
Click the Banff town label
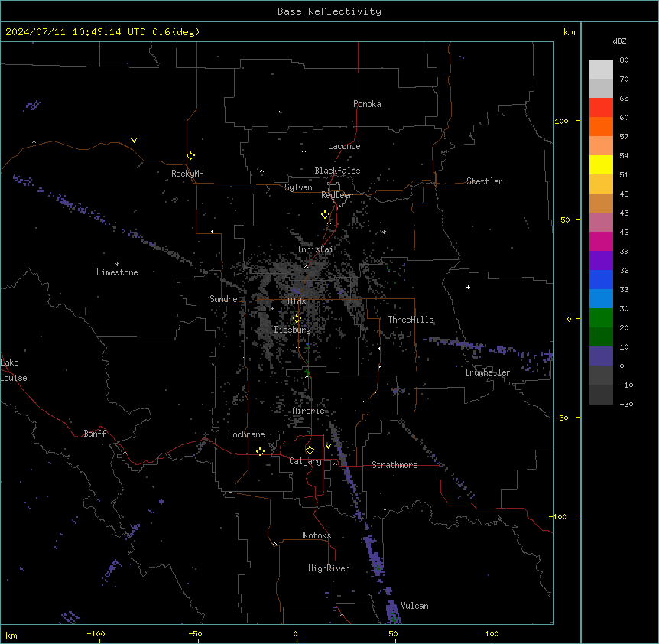[95, 434]
